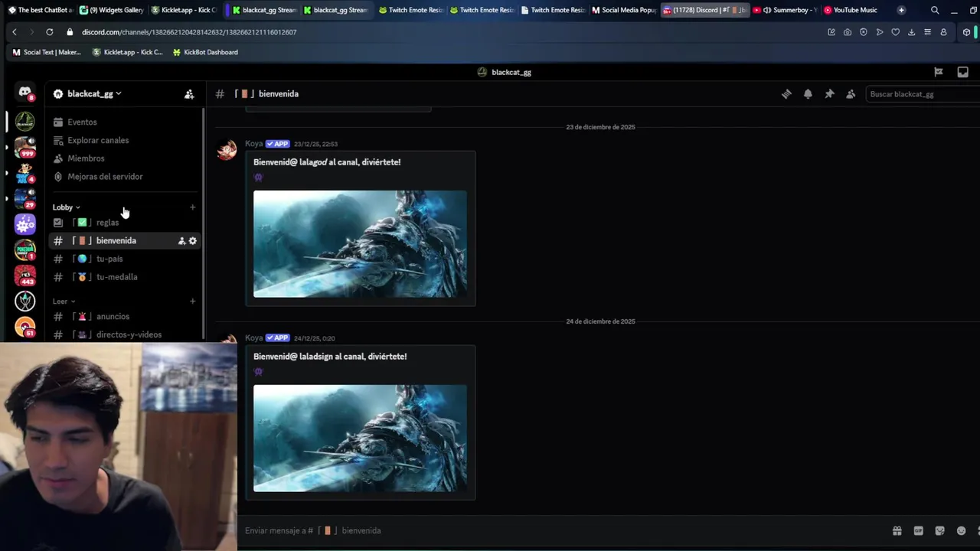Image resolution: width=980 pixels, height=551 pixels.
Task: Open the GIF picker in message bar
Action: pos(918,530)
